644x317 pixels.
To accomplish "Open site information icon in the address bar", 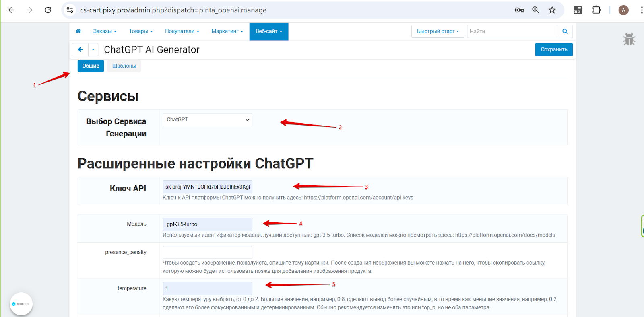I will (x=70, y=10).
